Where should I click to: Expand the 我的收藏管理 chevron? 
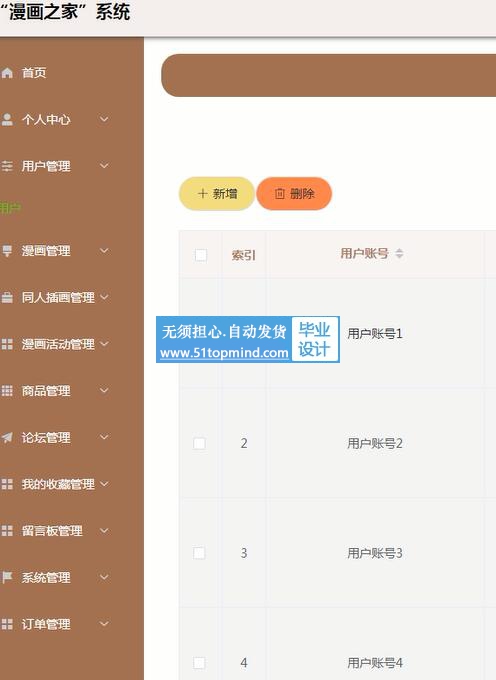pos(104,484)
